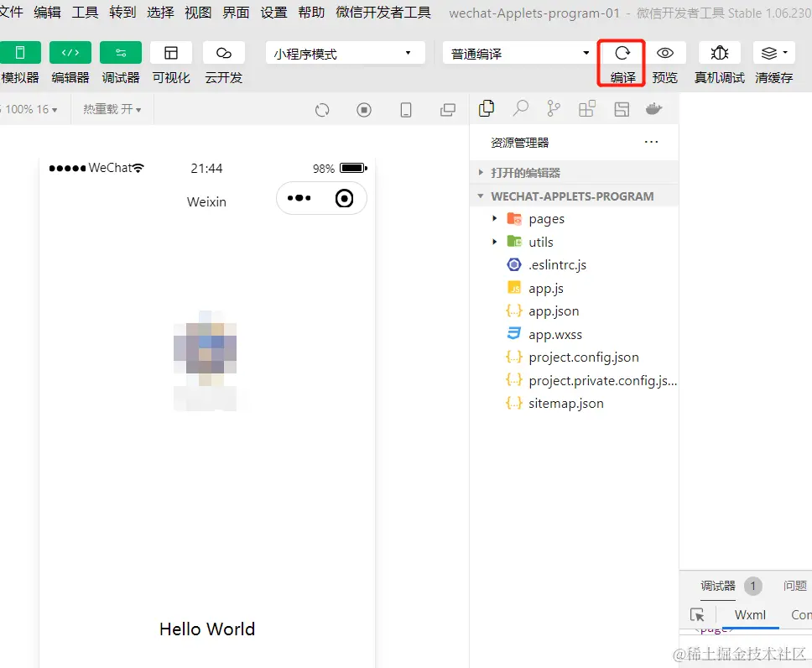Open cloud development (云开发)
Image resolution: width=812 pixels, height=668 pixels.
pos(224,53)
